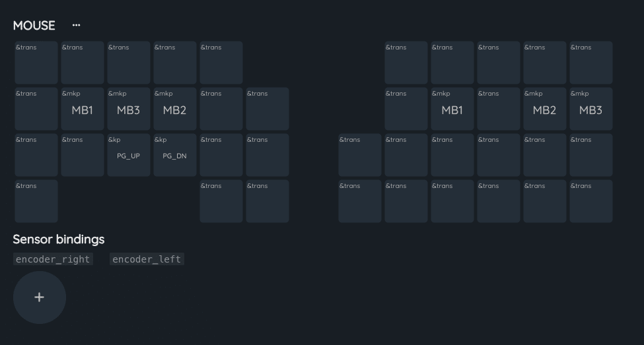
Task: Open the MOUSE layer options ellipsis menu
Action: [x=76, y=26]
